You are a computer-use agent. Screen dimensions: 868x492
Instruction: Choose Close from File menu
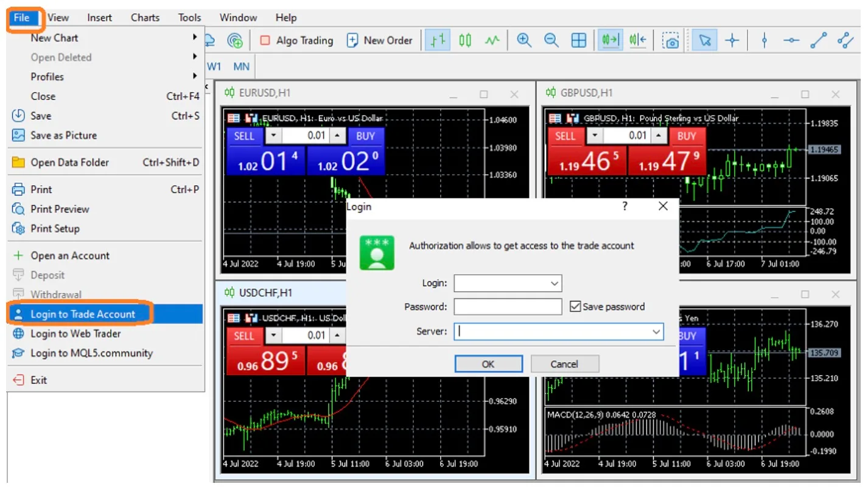(x=106, y=96)
